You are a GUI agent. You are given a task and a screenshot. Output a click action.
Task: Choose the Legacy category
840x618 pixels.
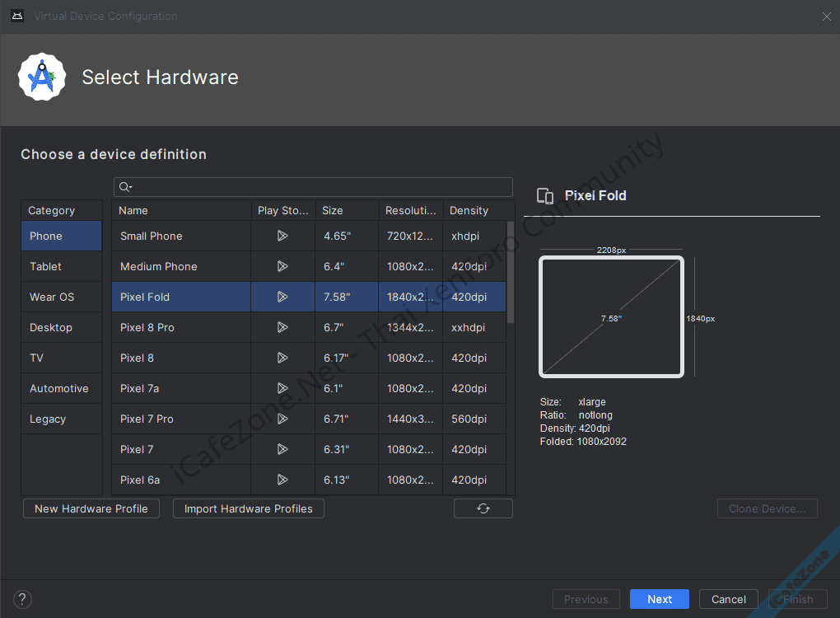point(48,419)
